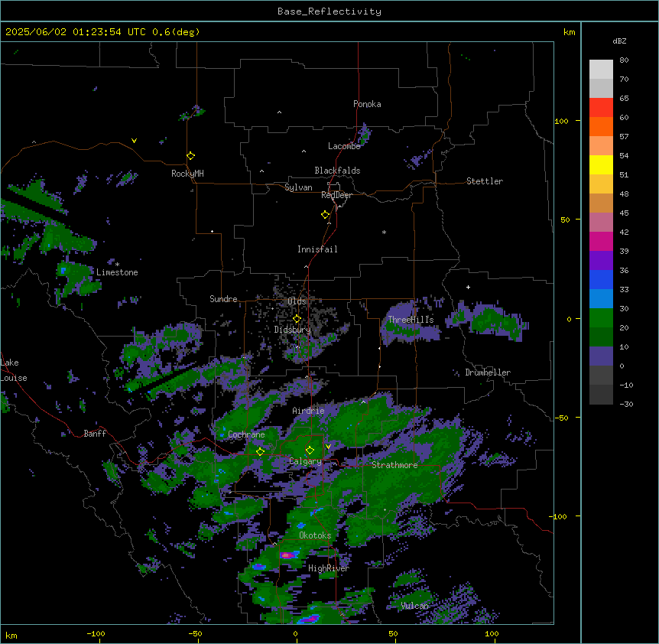Click the white asterisk marker above Limestone
The height and width of the screenshot is (644, 659).
tap(117, 265)
